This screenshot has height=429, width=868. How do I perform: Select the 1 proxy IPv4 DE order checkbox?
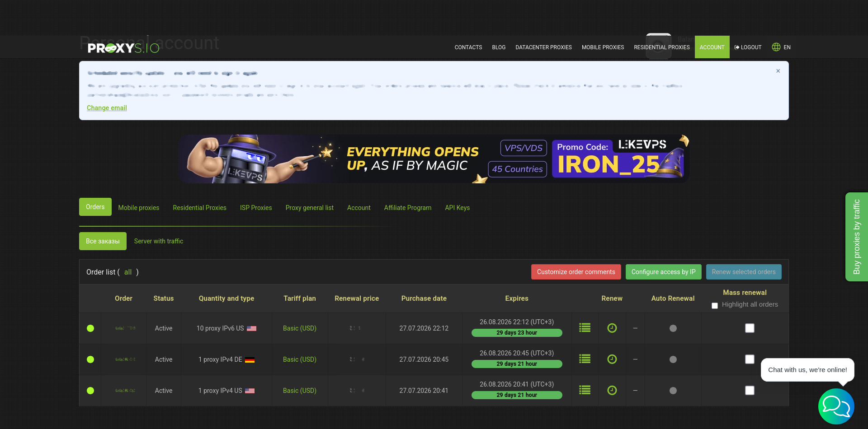(750, 359)
